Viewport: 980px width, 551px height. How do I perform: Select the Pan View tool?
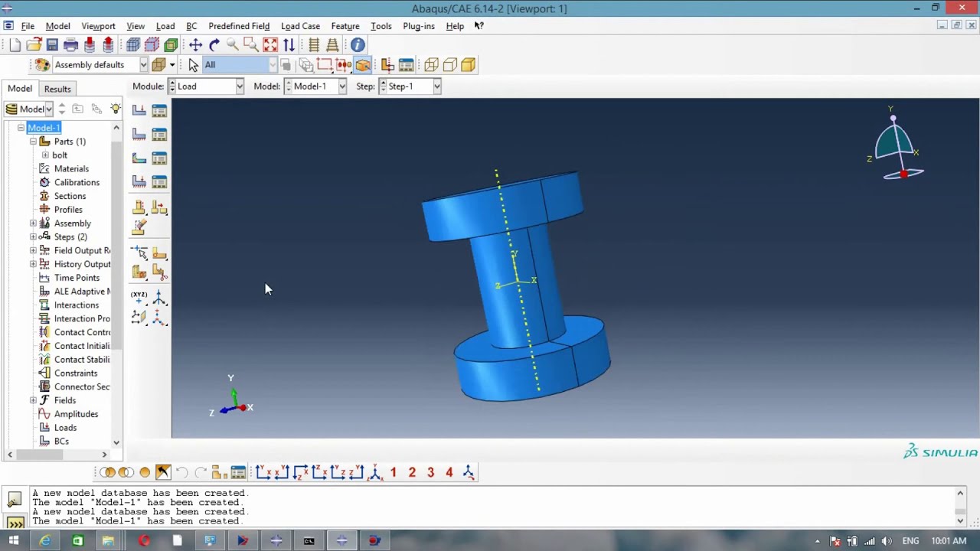click(x=195, y=45)
